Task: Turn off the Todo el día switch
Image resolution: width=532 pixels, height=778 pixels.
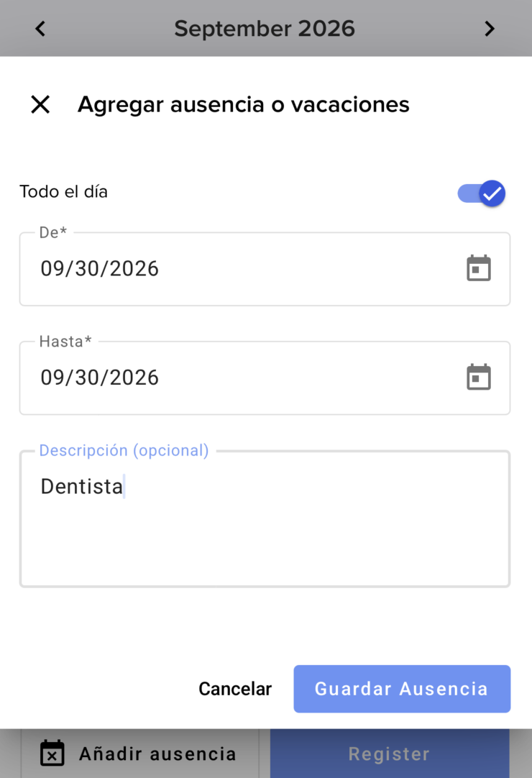Action: click(482, 193)
